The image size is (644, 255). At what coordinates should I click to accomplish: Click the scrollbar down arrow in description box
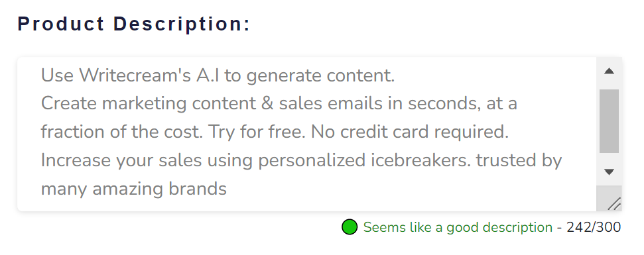[609, 172]
